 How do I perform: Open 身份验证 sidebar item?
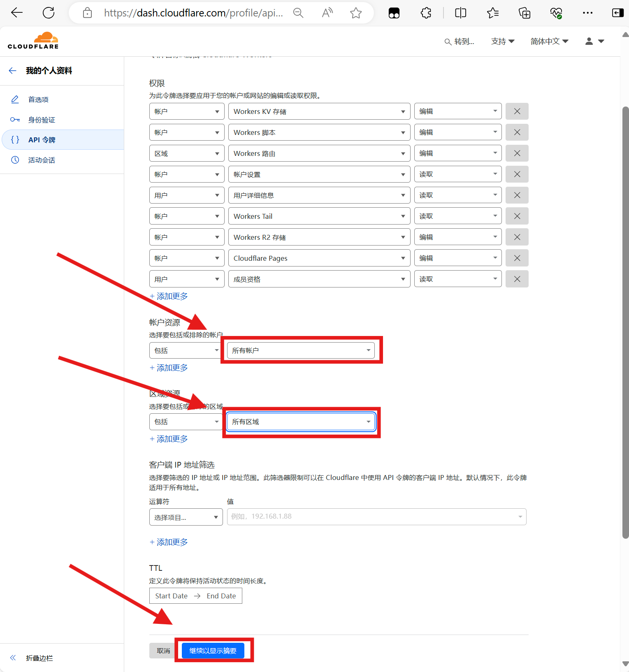[41, 120]
